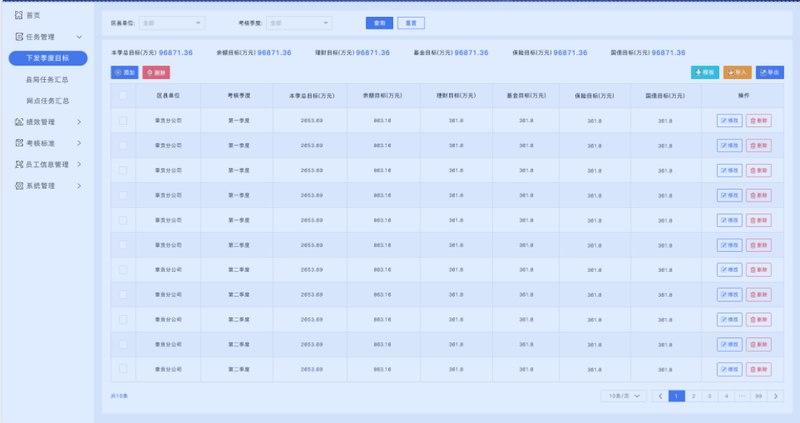This screenshot has width=800, height=423.
Task: Click the blue 添加 button
Action: pos(124,72)
